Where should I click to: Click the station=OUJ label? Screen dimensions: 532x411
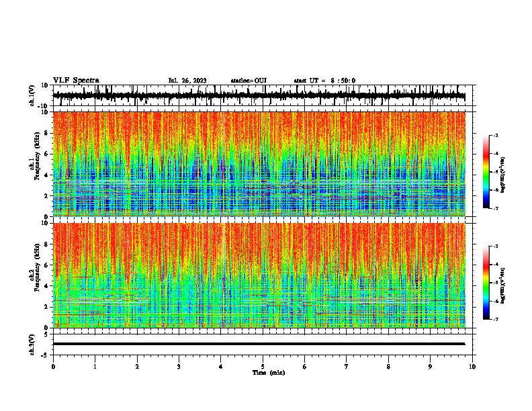click(x=249, y=81)
